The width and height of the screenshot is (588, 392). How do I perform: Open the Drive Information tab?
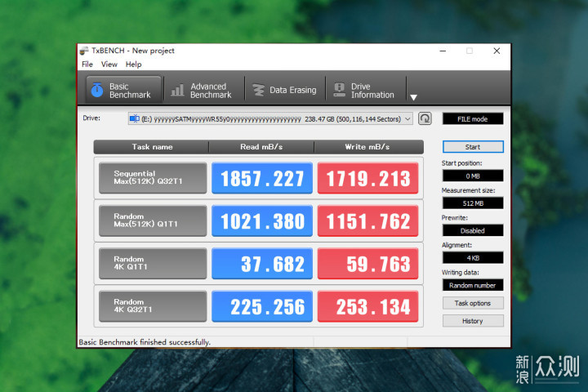coord(366,91)
